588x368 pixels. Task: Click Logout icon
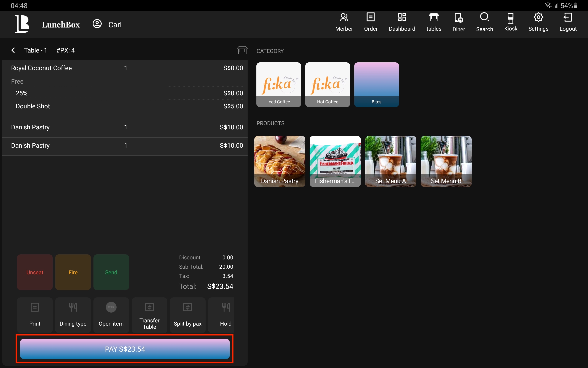coord(568,22)
